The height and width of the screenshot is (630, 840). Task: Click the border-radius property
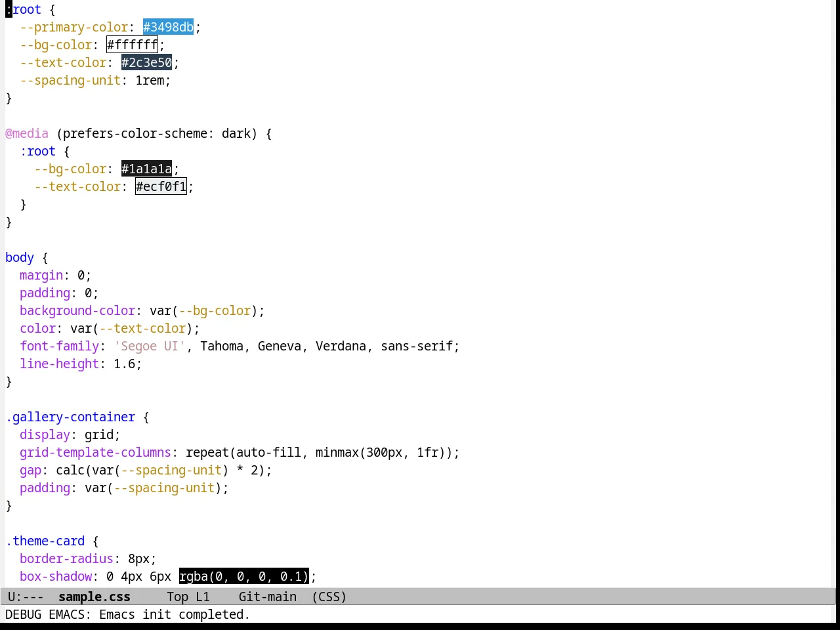66,558
